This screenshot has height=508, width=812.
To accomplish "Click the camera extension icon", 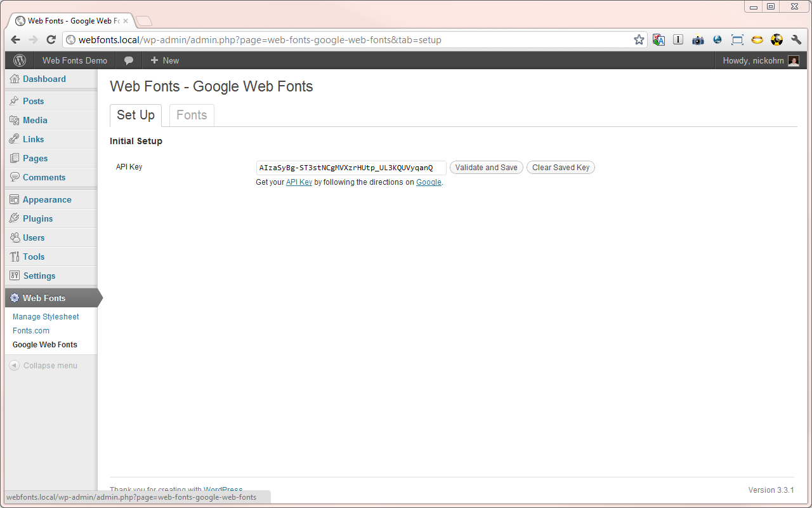I will [x=698, y=39].
